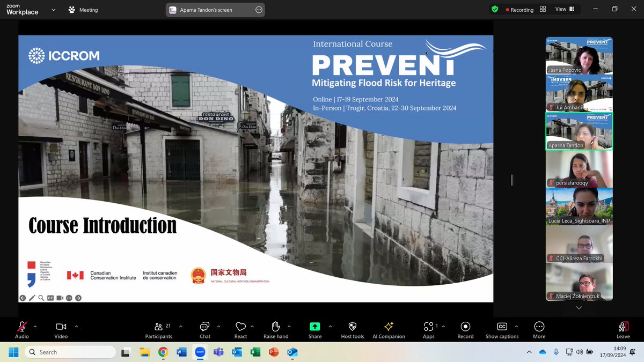Open Microsoft Teams from taskbar
Viewport: 644px width, 362px height.
(x=218, y=352)
